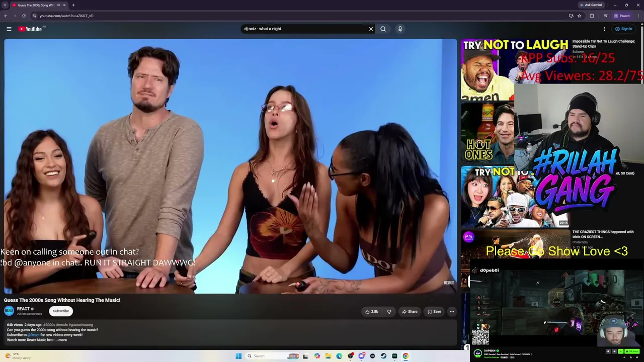The image size is (644, 362).
Task: Reload the current page
Action: point(24,16)
